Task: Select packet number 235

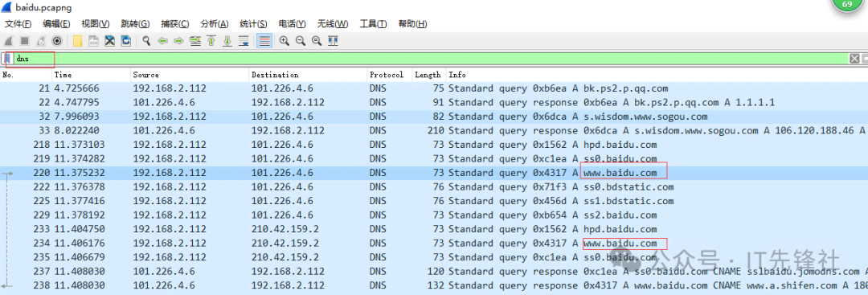Action: [434, 257]
